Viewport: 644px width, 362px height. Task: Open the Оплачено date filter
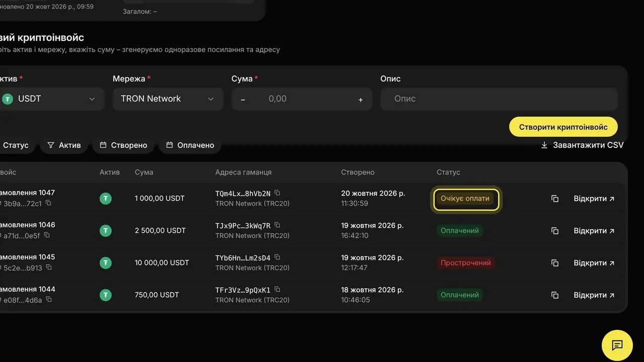(190, 145)
